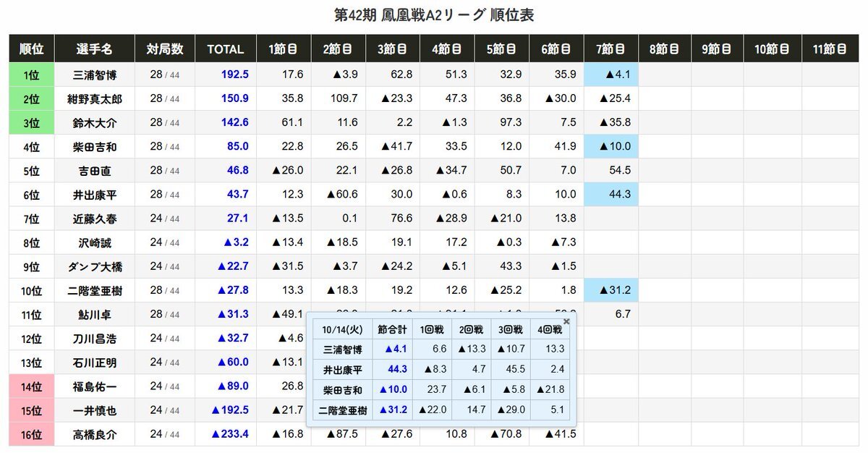Open 二階堂亜樹's highlighted 7節目 score in main table
Viewport: 868px width, 453px height.
(x=611, y=290)
